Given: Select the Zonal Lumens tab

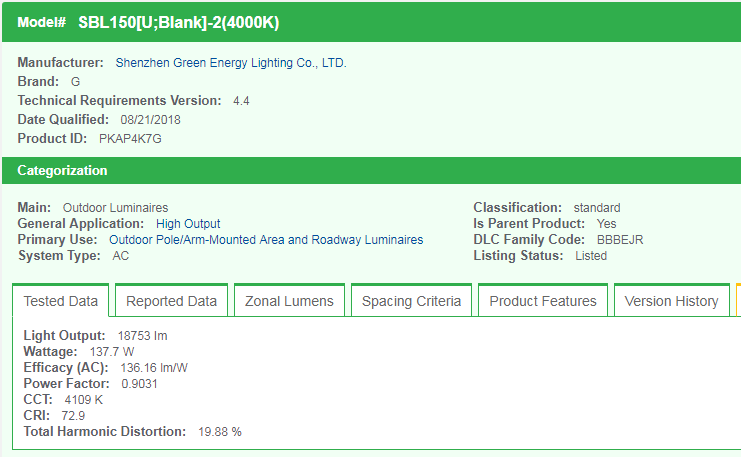Looking at the screenshot, I should [289, 301].
